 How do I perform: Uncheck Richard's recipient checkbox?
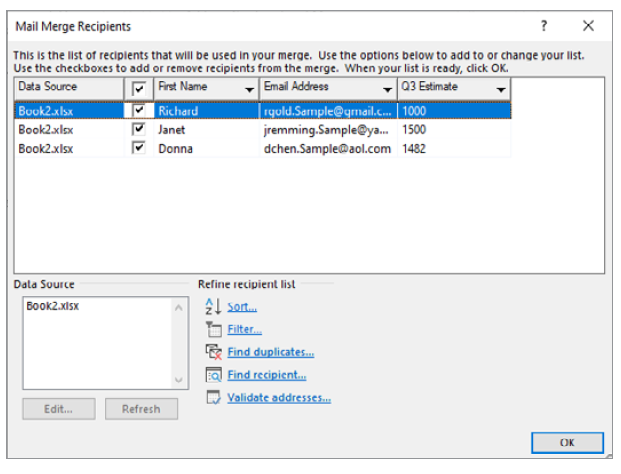[x=139, y=111]
